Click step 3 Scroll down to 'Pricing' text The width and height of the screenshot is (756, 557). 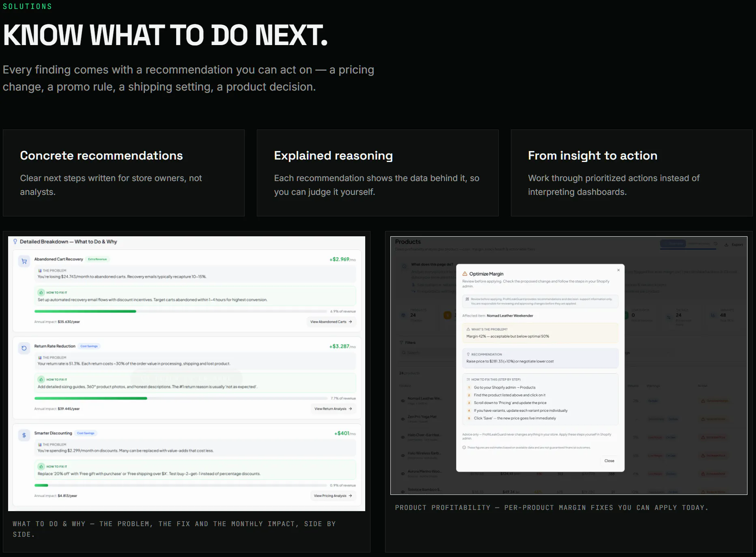point(510,403)
